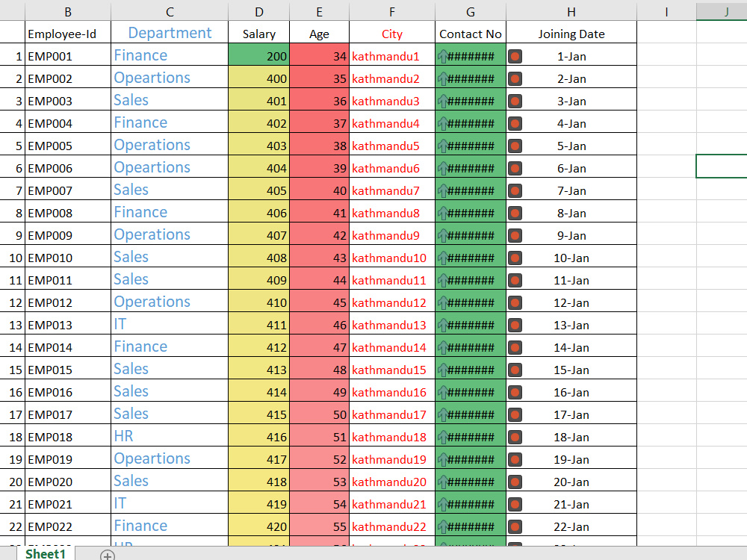Select the Joining Date cell 18-Jan
This screenshot has height=560, width=747.
[x=571, y=437]
